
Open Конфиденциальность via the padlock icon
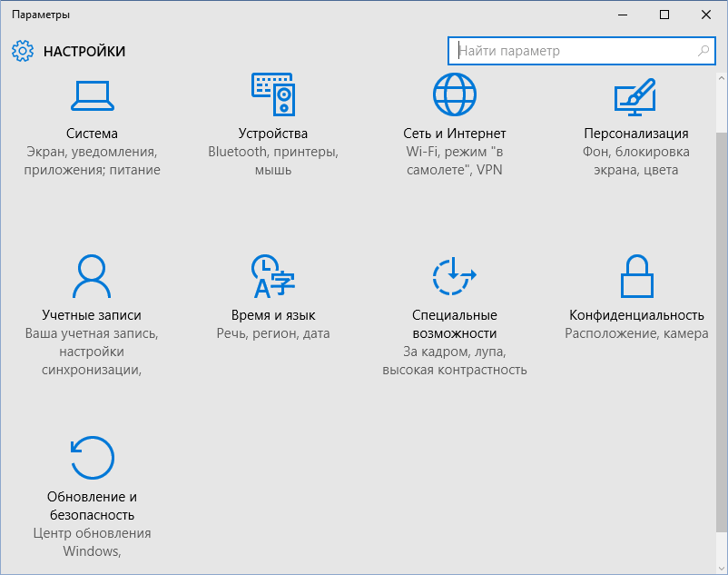pos(636,276)
